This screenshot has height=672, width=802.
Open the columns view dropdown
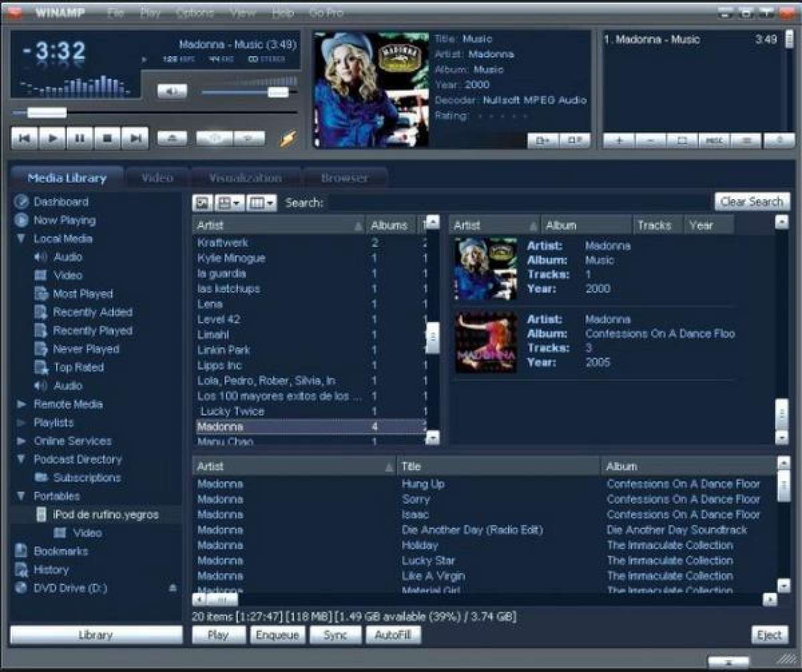coord(261,202)
